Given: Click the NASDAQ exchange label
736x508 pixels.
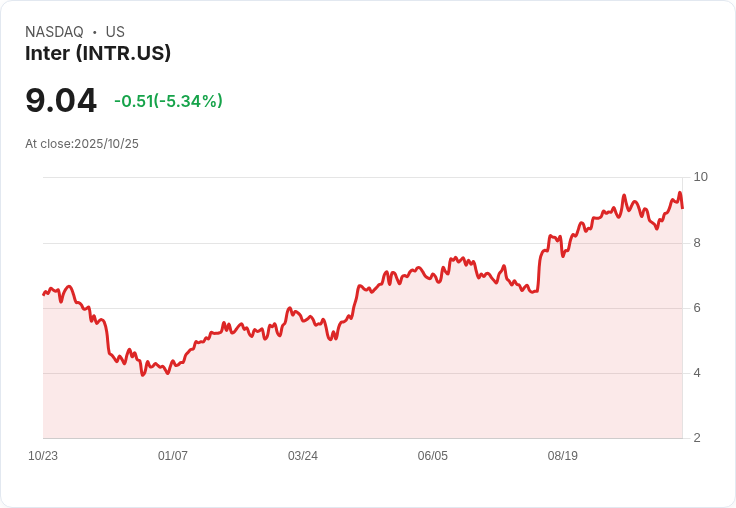Looking at the screenshot, I should point(54,32).
